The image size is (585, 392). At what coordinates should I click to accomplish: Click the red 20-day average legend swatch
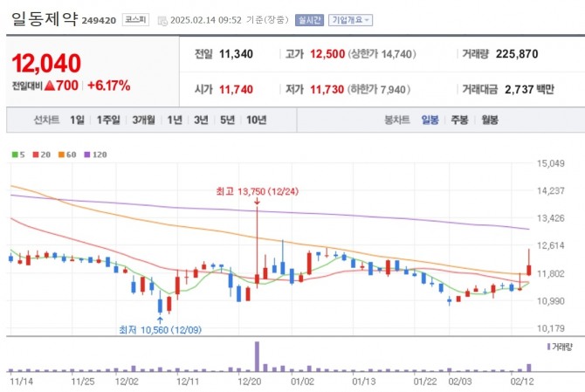click(x=36, y=155)
